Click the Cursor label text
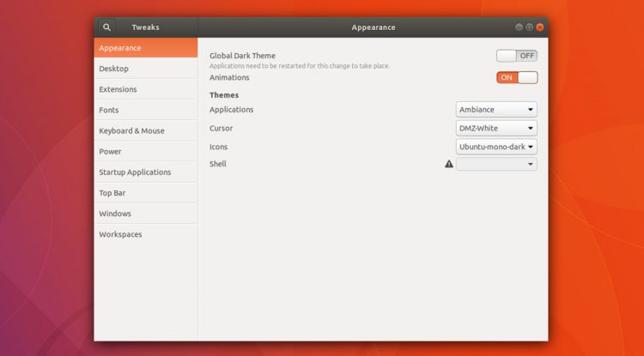The width and height of the screenshot is (644, 356). tap(221, 128)
